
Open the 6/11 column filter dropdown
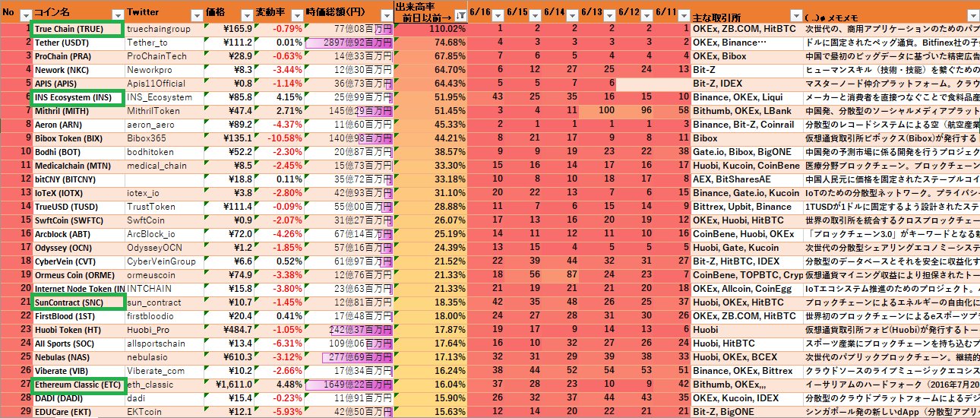[x=683, y=15]
